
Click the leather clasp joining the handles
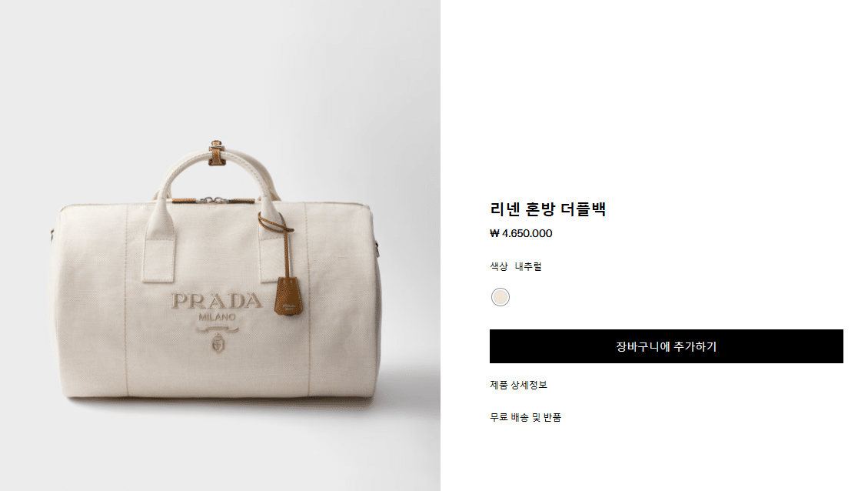pos(217,153)
